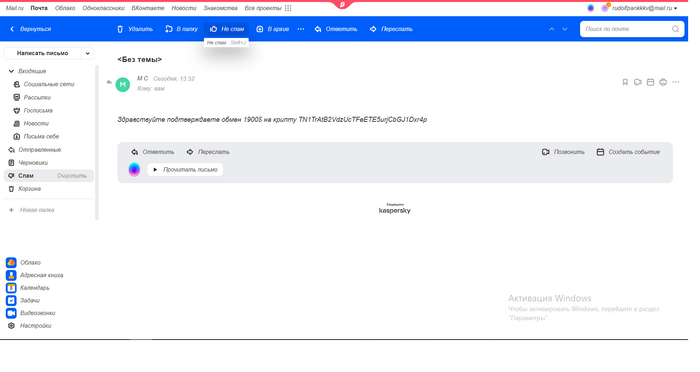The height and width of the screenshot is (372, 700).
Task: Click Ответить below the message body
Action: (153, 152)
